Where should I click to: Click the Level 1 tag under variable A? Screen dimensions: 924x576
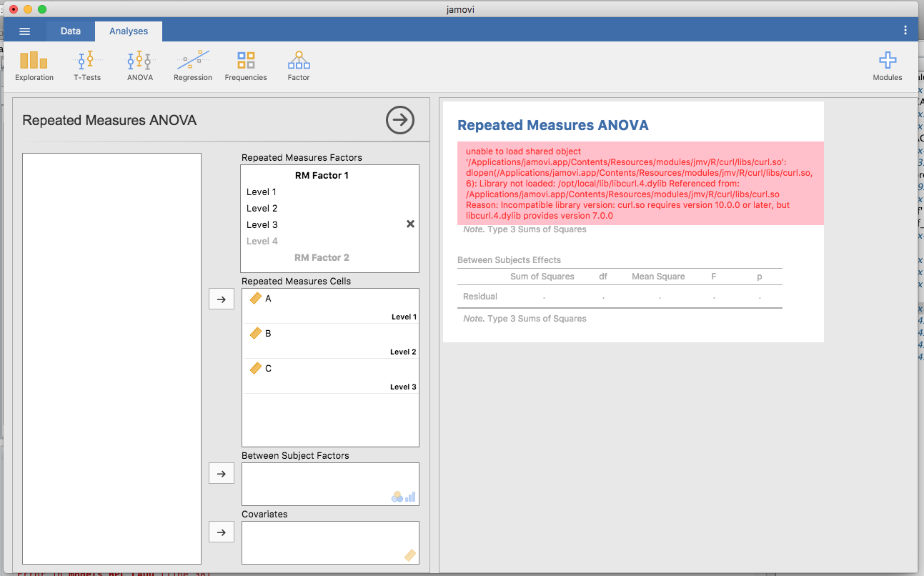point(404,317)
